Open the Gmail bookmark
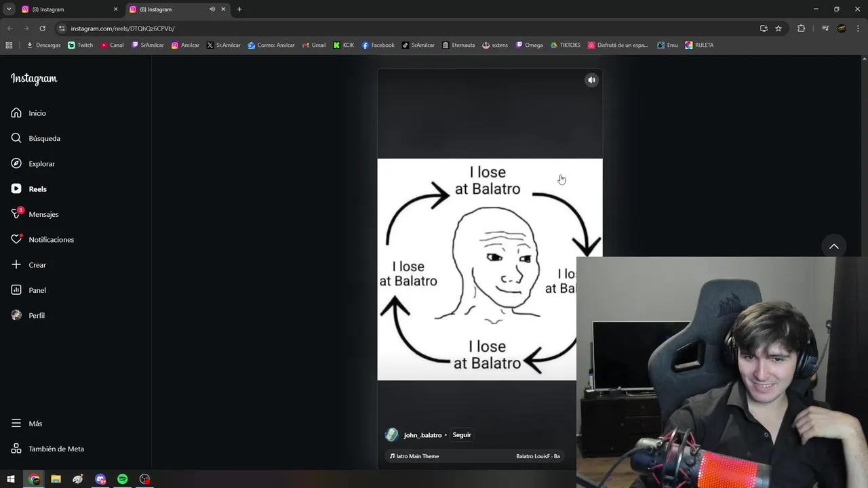 pos(313,45)
